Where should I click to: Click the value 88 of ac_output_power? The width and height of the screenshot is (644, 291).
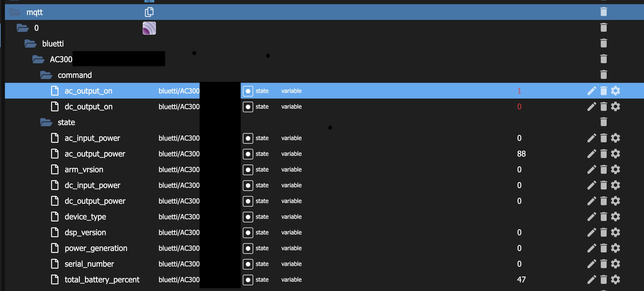pyautogui.click(x=521, y=154)
